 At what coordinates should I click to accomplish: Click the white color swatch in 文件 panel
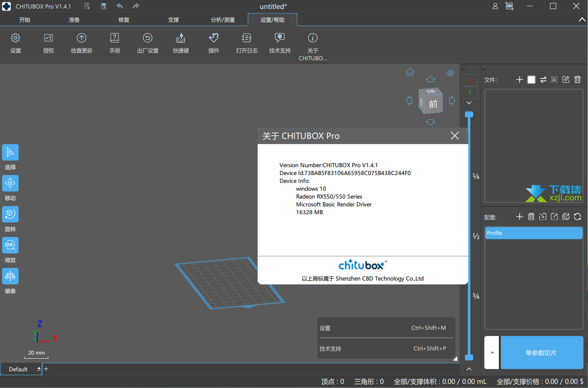[531, 80]
